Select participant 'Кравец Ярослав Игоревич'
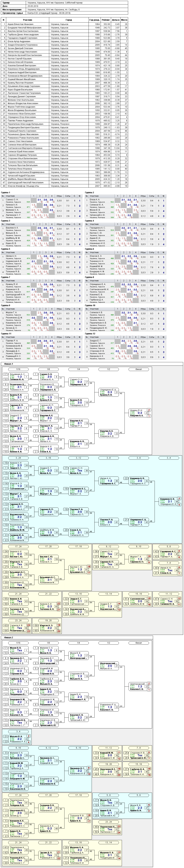Image resolution: width=184 pixels, height=868 pixels. coord(20,83)
